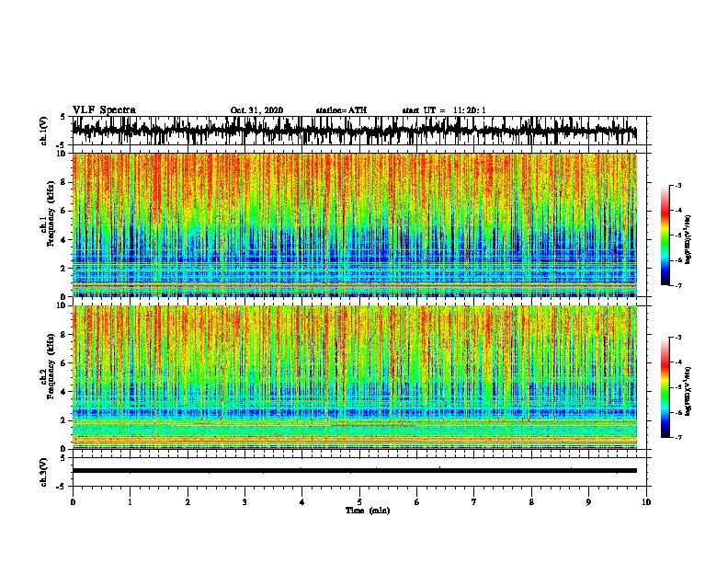Click the "-7" label on ch.1 color bar
Image resolution: width=728 pixels, height=563 pixels.
point(677,285)
